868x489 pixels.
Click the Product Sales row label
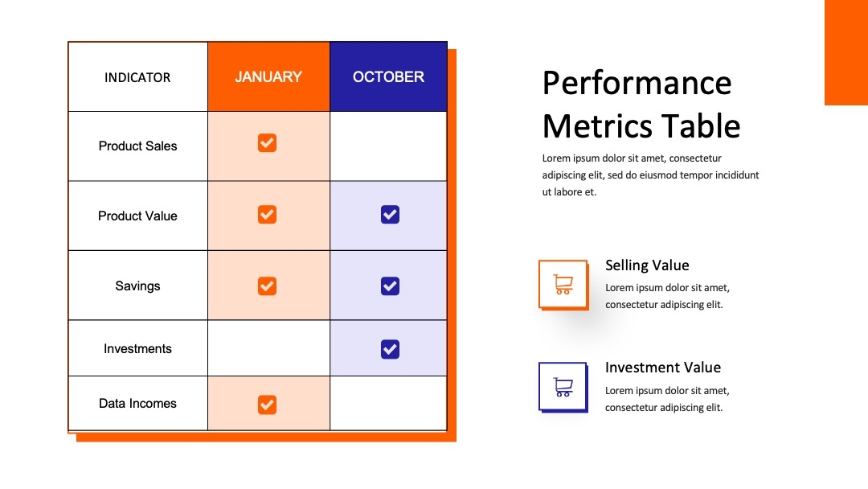pyautogui.click(x=138, y=146)
